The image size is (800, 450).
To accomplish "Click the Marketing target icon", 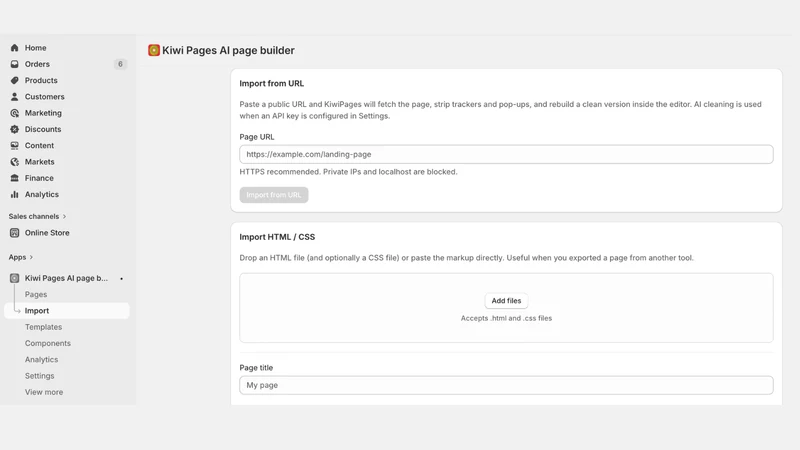I will 14,113.
